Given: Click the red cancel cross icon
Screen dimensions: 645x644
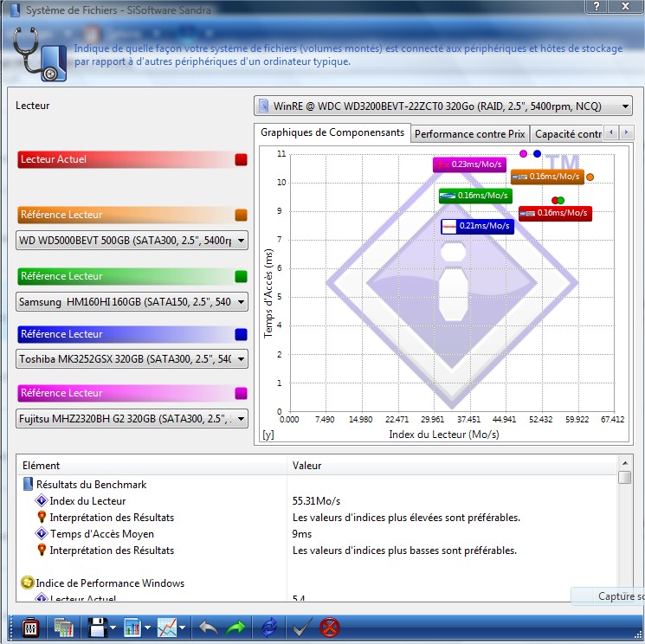Looking at the screenshot, I should click(330, 628).
